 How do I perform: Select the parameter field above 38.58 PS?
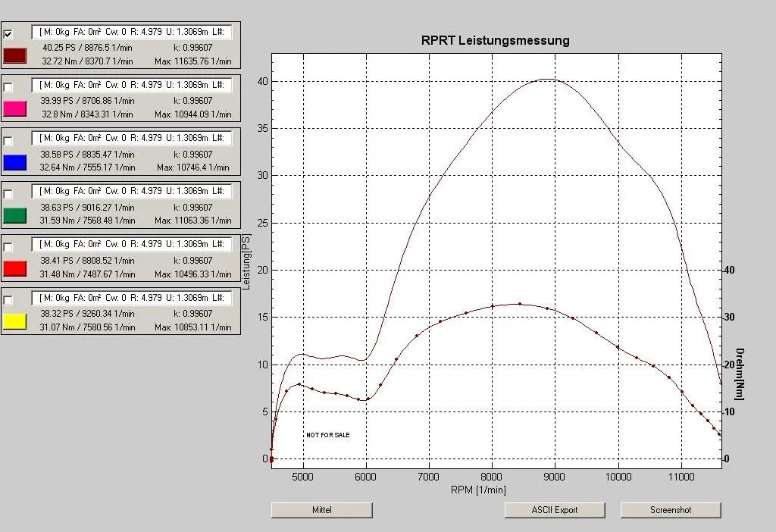click(x=132, y=138)
